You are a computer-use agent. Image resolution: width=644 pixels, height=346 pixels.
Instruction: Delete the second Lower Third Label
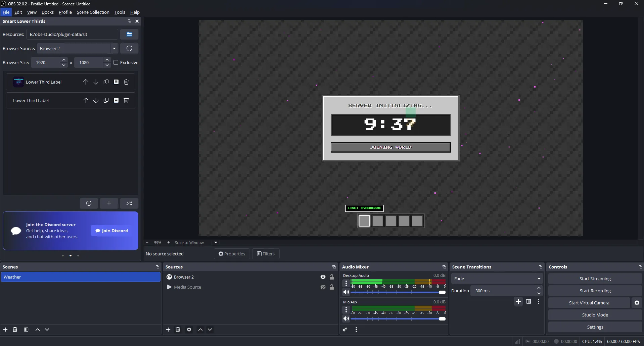point(126,100)
